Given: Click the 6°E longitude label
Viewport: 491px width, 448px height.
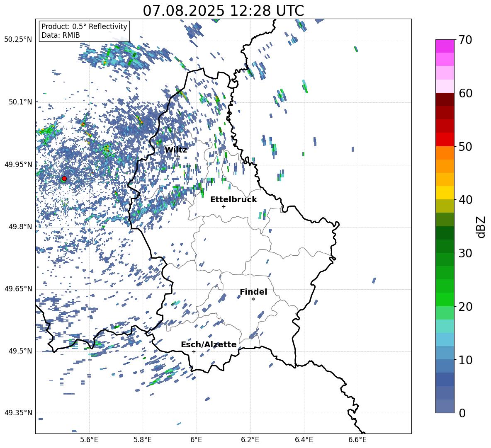Looking at the screenshot, I should pos(196,440).
